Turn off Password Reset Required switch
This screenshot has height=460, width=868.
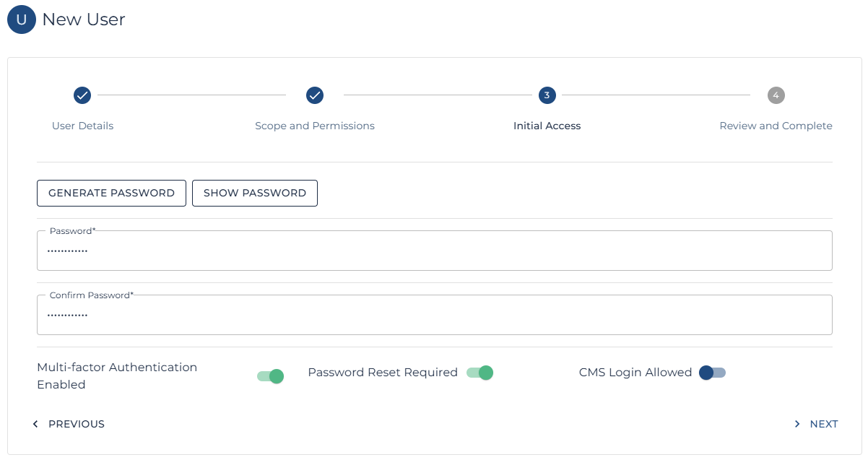tap(479, 373)
